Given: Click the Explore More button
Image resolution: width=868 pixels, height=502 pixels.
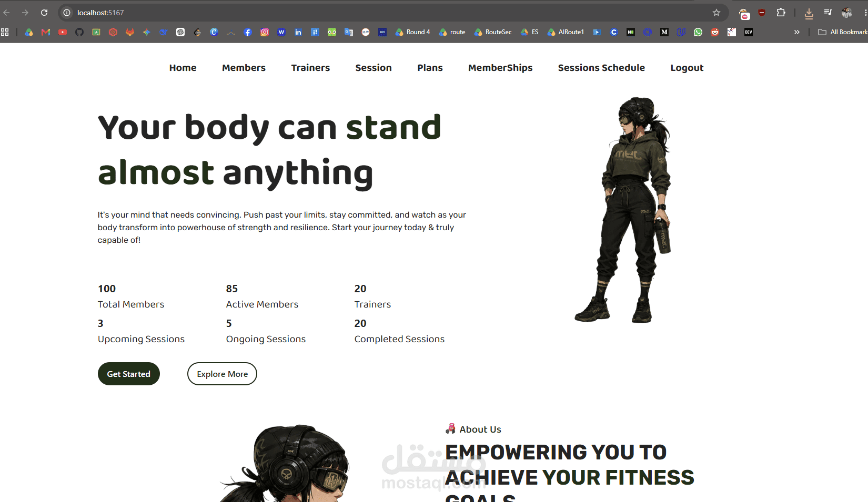Looking at the screenshot, I should [222, 374].
